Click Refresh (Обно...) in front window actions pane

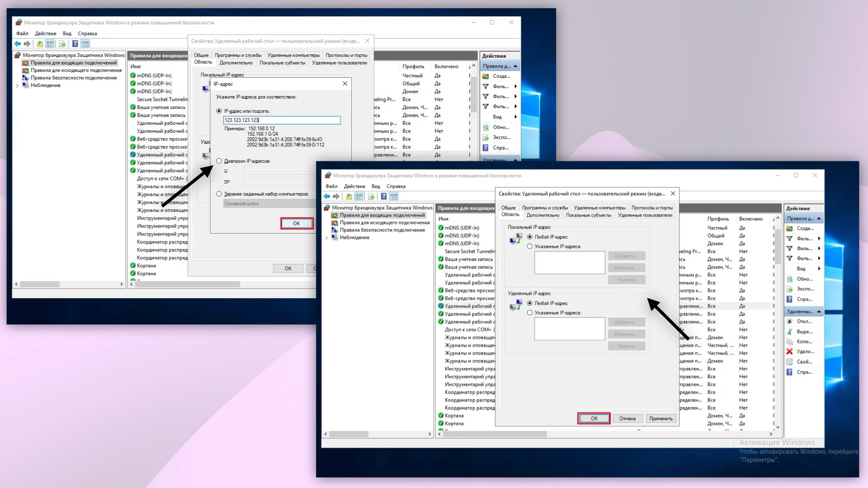[804, 279]
